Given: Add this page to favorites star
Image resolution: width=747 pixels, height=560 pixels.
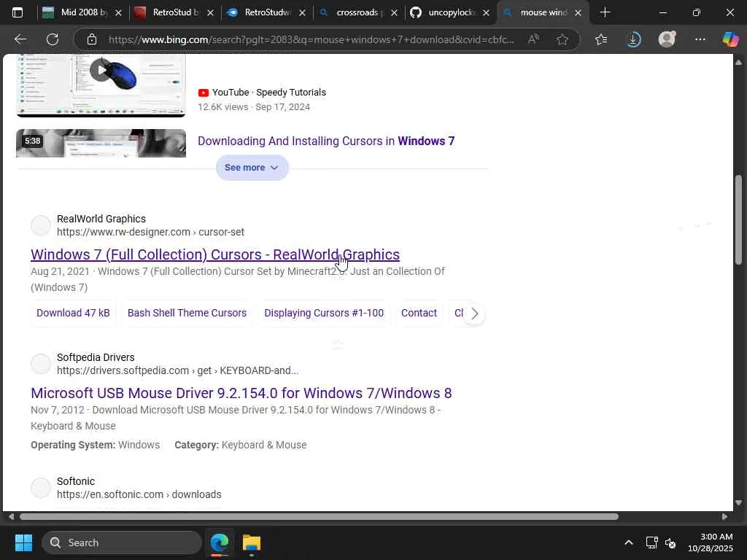Looking at the screenshot, I should click(x=562, y=39).
